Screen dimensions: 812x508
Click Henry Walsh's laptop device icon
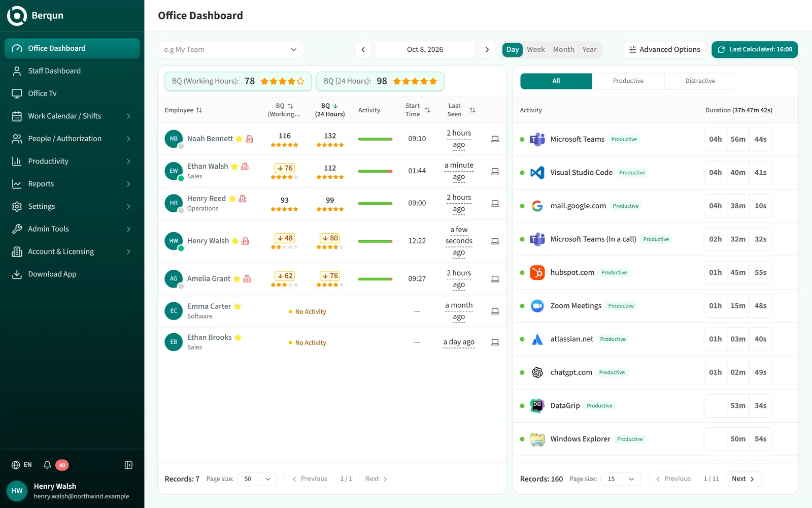coord(495,241)
